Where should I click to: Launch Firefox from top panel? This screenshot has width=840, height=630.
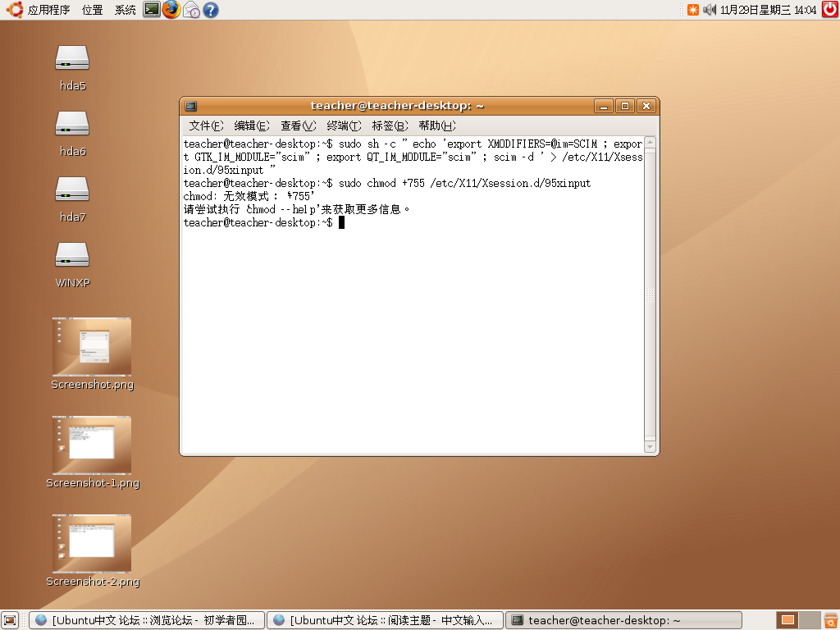171,10
